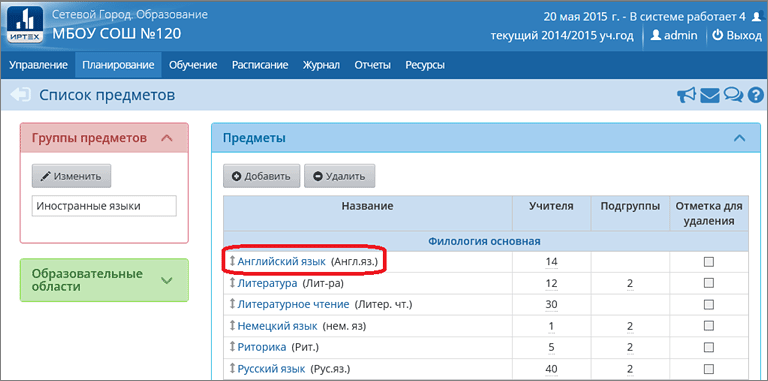Click the Выход logout link
The width and height of the screenshot is (768, 381).
(x=737, y=36)
